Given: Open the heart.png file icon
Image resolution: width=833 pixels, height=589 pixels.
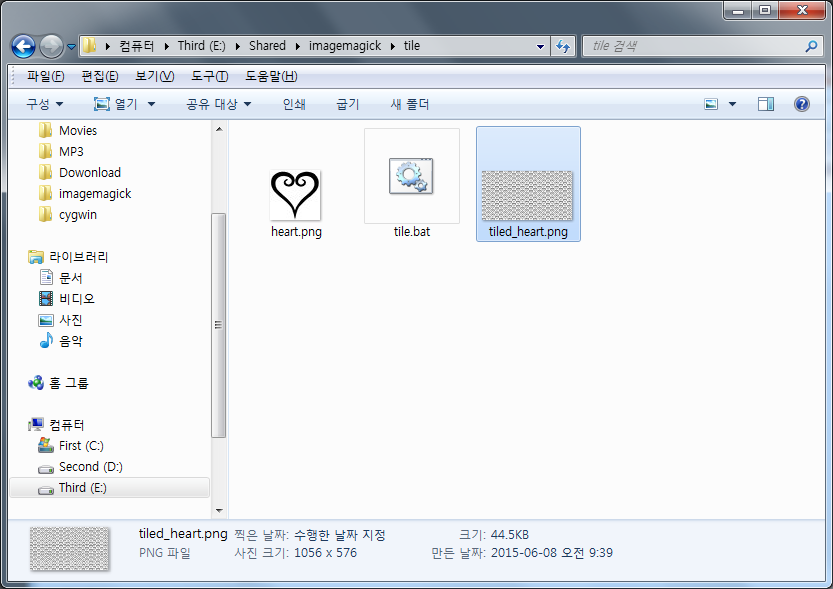Looking at the screenshot, I should point(296,195).
